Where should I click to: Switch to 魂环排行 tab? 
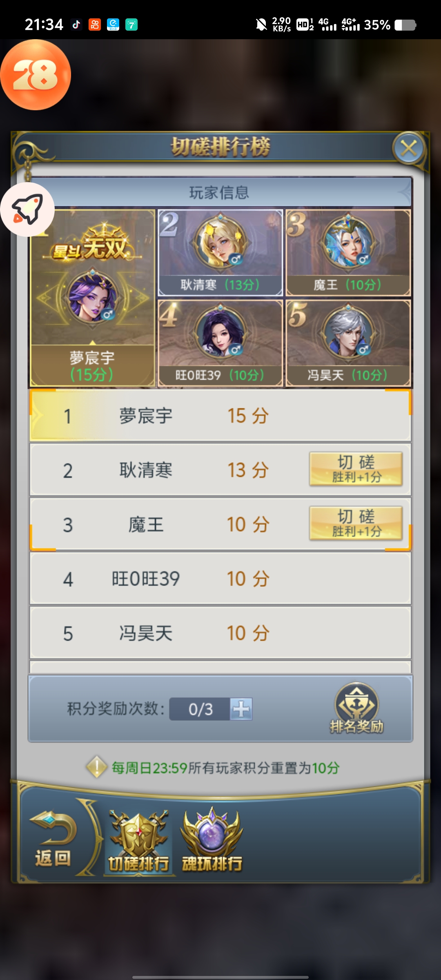(212, 840)
